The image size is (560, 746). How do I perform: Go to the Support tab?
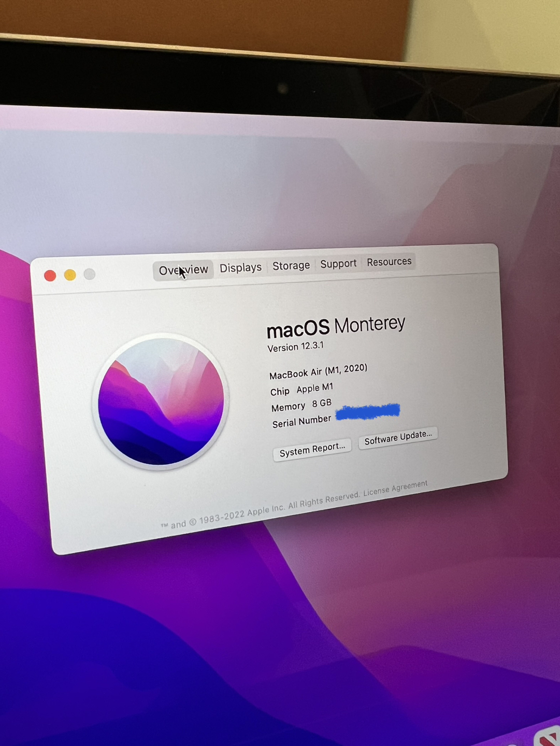click(x=338, y=264)
